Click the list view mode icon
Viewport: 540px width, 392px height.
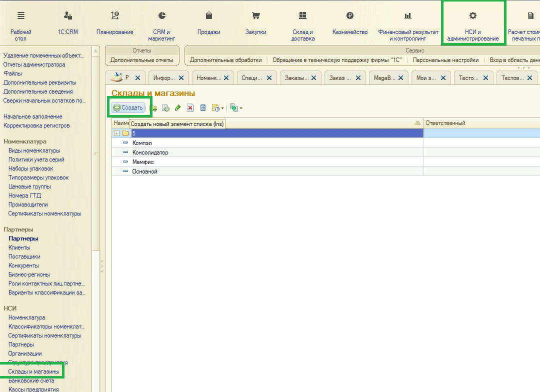click(x=202, y=108)
